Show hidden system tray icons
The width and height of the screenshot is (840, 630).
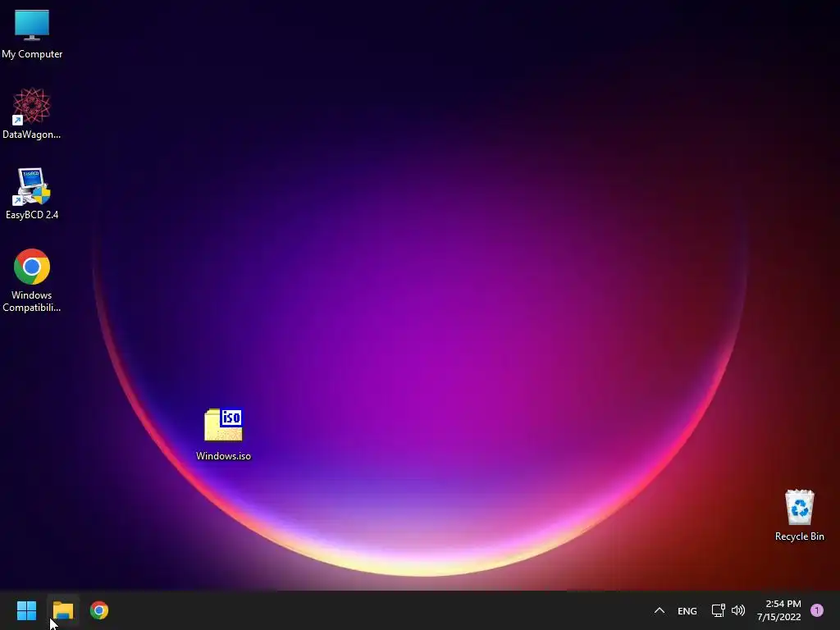[x=660, y=610]
